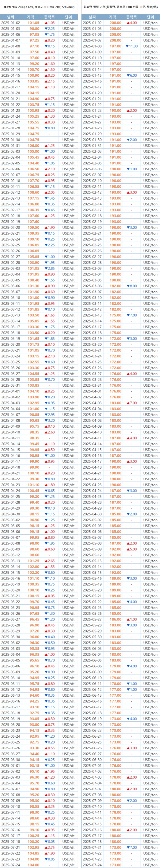Click iron ore price 96.90 on 2025-05-28
The image size is (160, 868).
(x=34, y=625)
